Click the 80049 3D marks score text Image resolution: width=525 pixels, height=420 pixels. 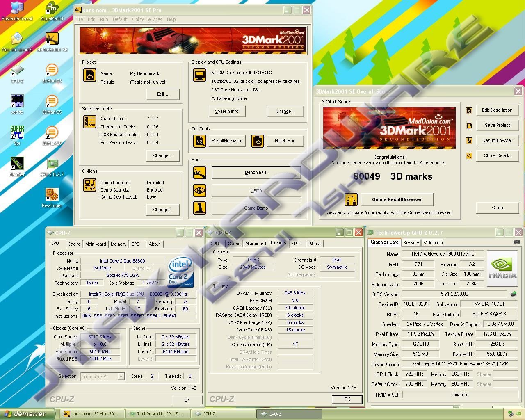[393, 176]
